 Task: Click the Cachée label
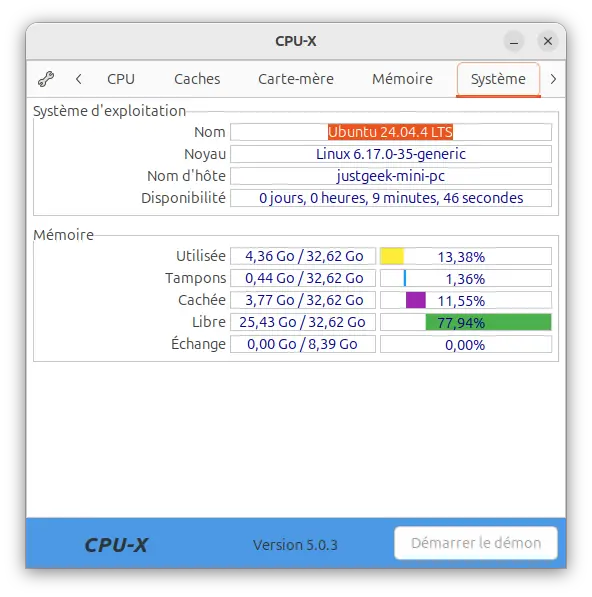(x=202, y=300)
